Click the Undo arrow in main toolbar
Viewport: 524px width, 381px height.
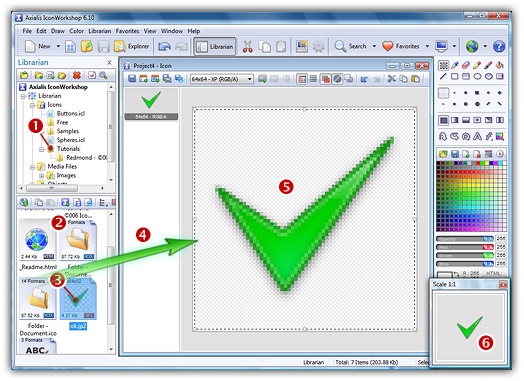(164, 46)
